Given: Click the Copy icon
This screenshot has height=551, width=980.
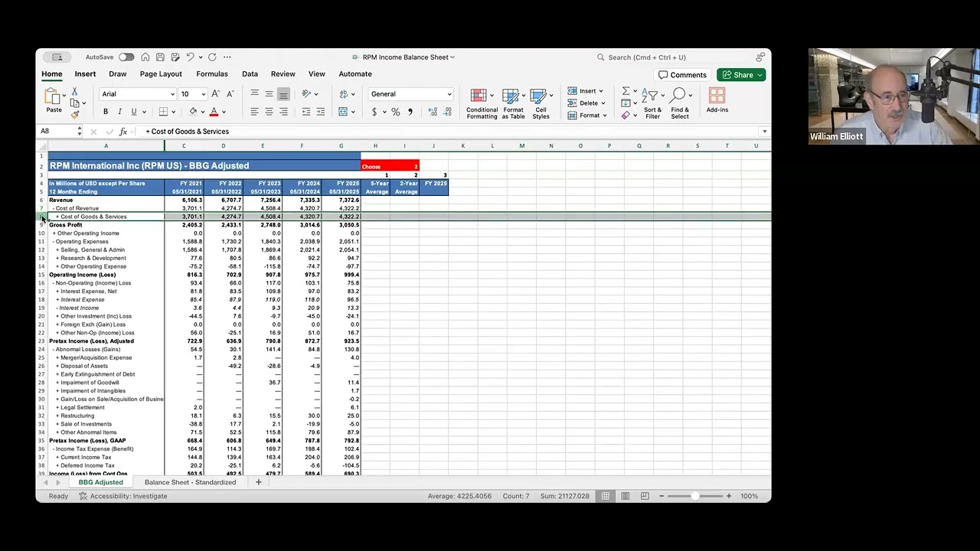Looking at the screenshot, I should (x=74, y=103).
